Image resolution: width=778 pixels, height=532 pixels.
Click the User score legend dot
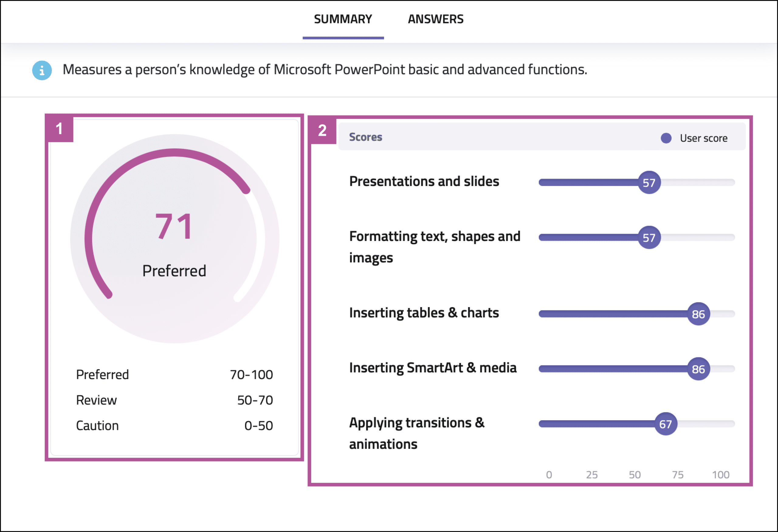pyautogui.click(x=666, y=138)
